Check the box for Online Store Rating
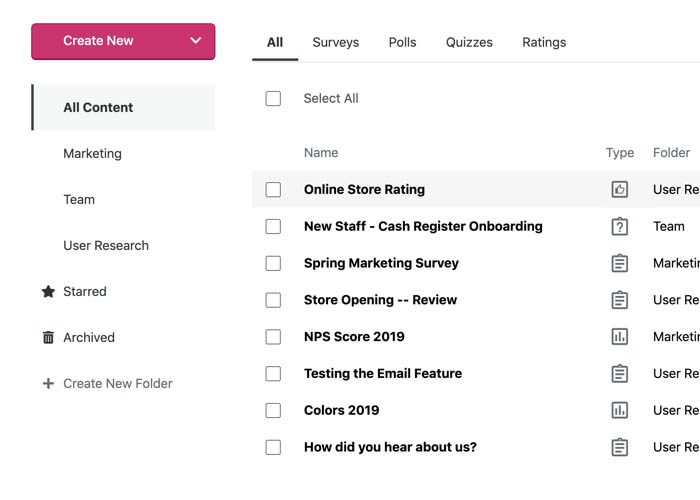Screen dimensions: 700x500 click(x=273, y=189)
